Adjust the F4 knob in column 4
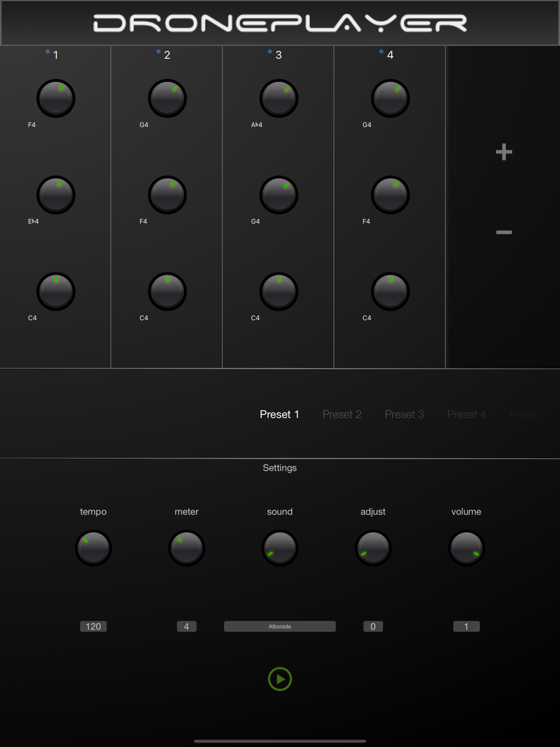Viewport: 560px width, 747px height. click(390, 195)
